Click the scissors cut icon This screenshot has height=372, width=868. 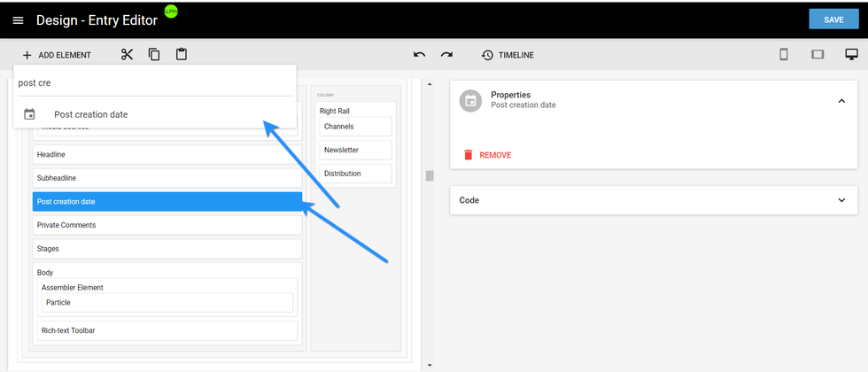click(127, 55)
